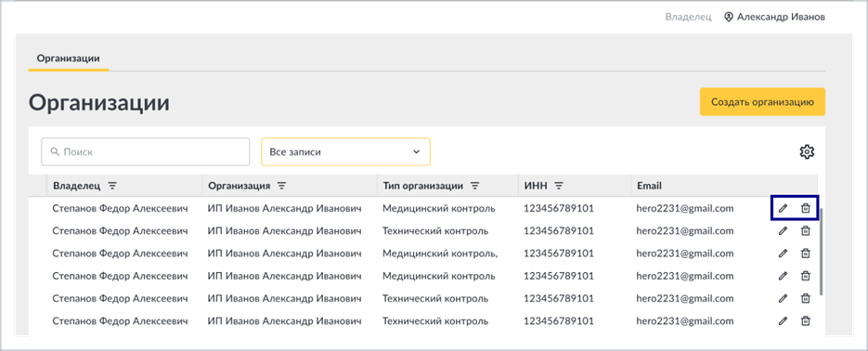Image resolution: width=868 pixels, height=351 pixels.
Task: Delete the first Медицинский контроль row
Action: [x=806, y=208]
